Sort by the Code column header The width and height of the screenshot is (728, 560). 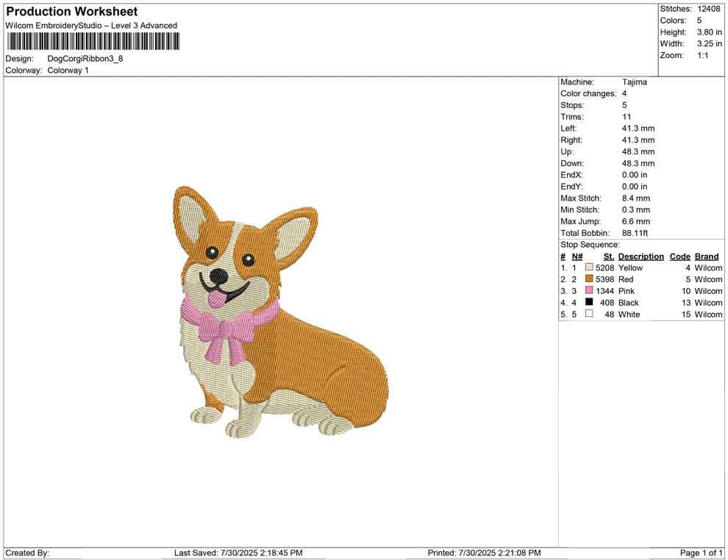pyautogui.click(x=679, y=256)
